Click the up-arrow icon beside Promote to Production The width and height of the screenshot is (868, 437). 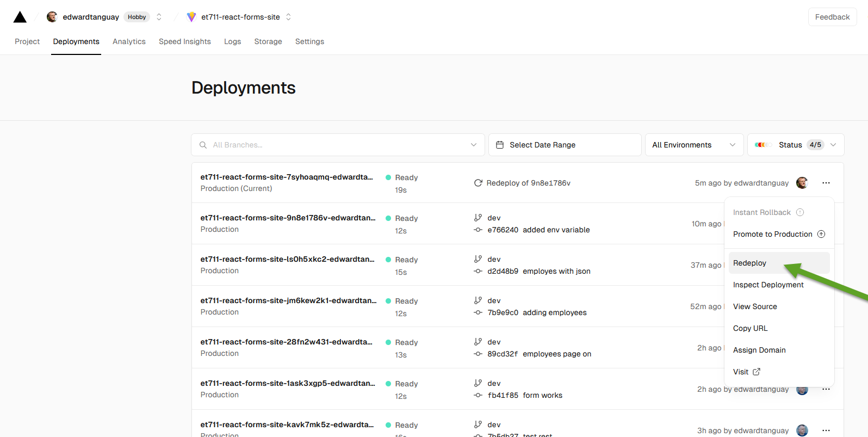coord(821,234)
